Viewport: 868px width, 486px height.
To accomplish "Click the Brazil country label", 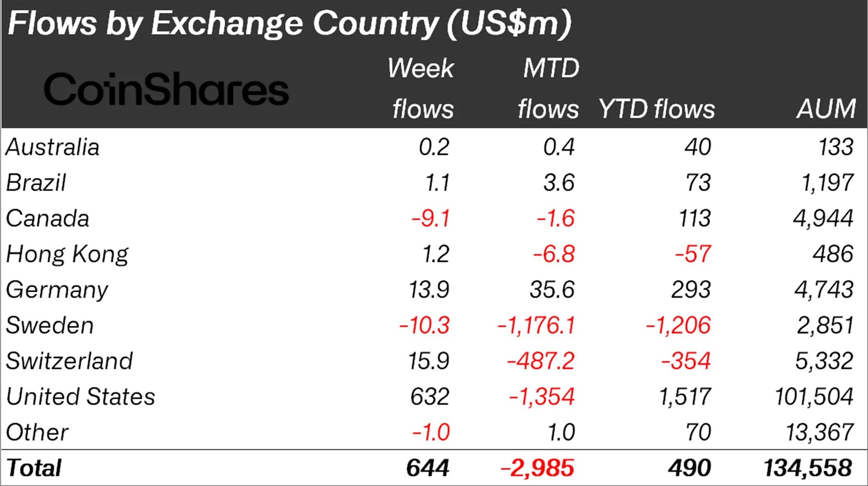I will click(x=36, y=183).
